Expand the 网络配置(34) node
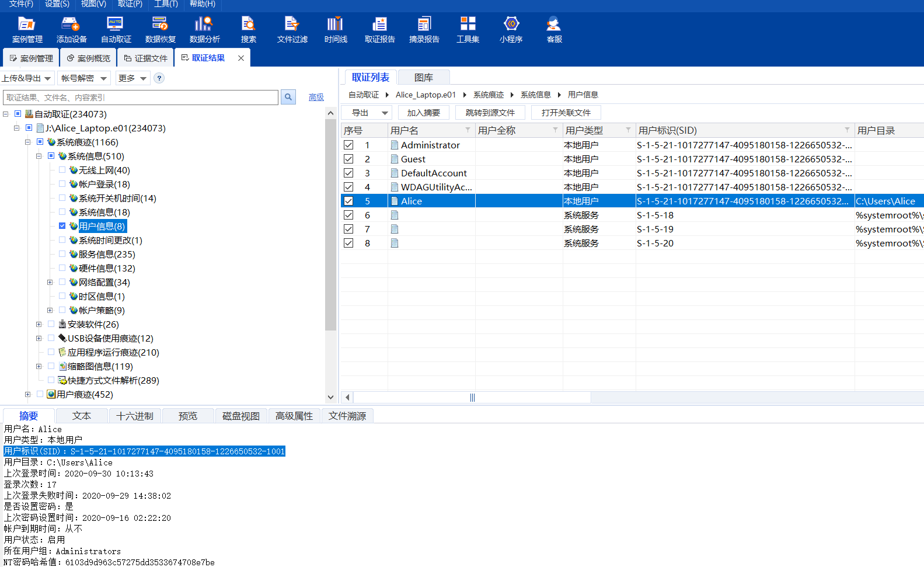Screen dimensions: 924x567 point(50,282)
